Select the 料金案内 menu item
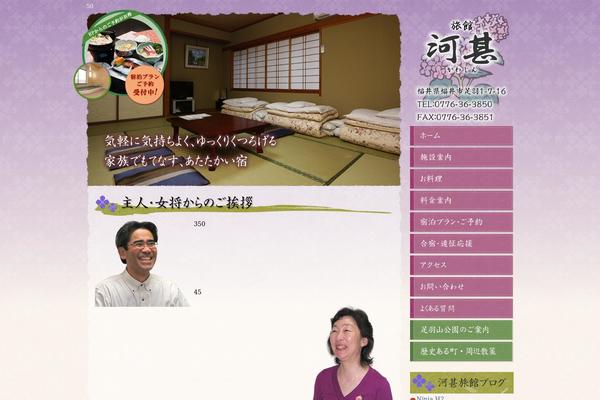 [461, 200]
